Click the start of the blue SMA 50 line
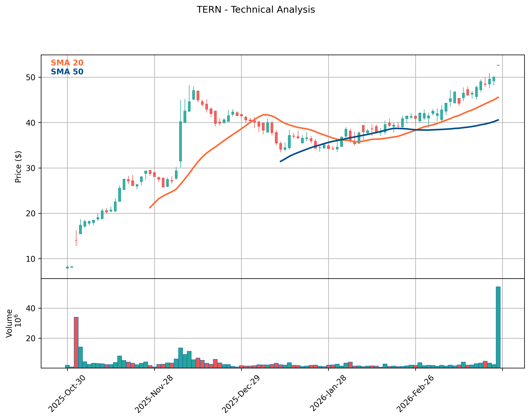The width and height of the screenshot is (530, 420). coord(280,161)
